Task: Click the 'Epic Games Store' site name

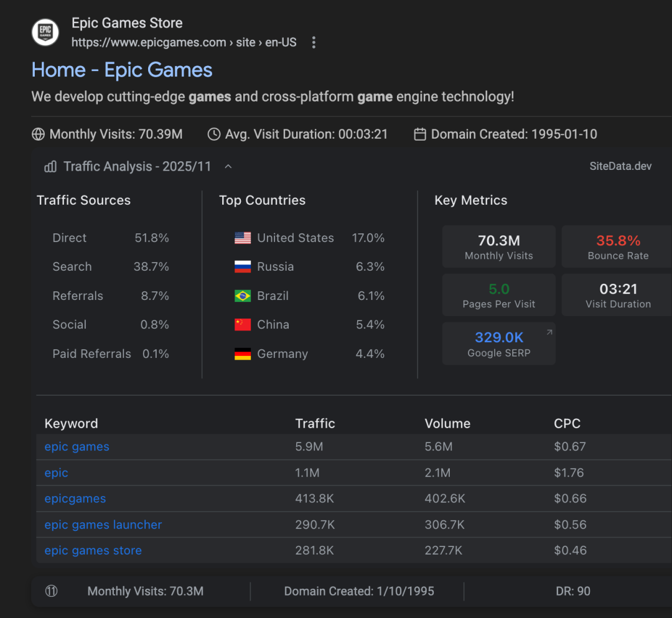Action: click(127, 22)
